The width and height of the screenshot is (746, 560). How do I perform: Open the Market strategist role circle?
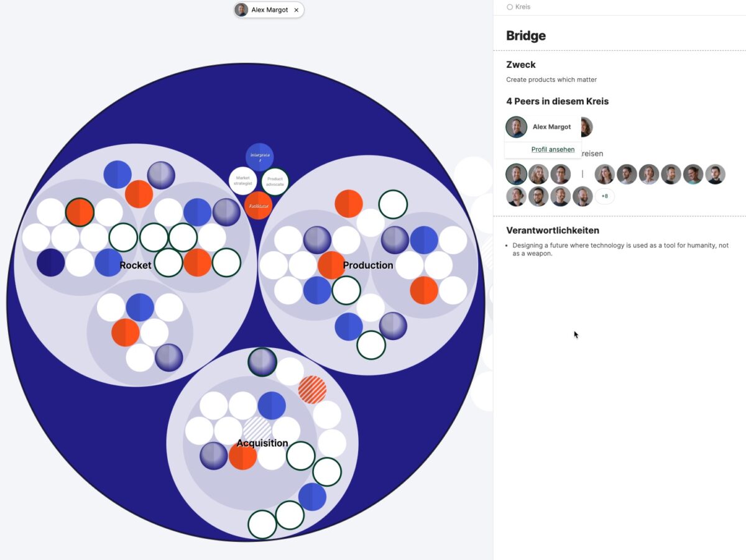[x=243, y=180]
